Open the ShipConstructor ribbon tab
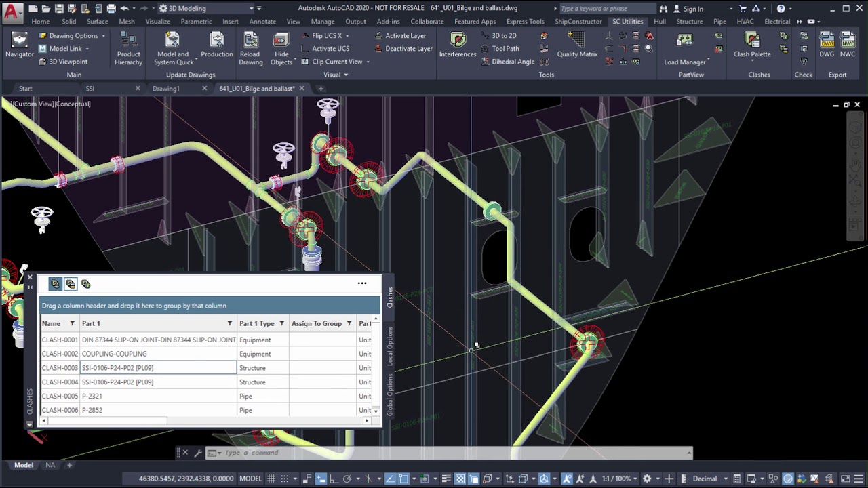Image resolution: width=868 pixels, height=488 pixels. (x=578, y=22)
